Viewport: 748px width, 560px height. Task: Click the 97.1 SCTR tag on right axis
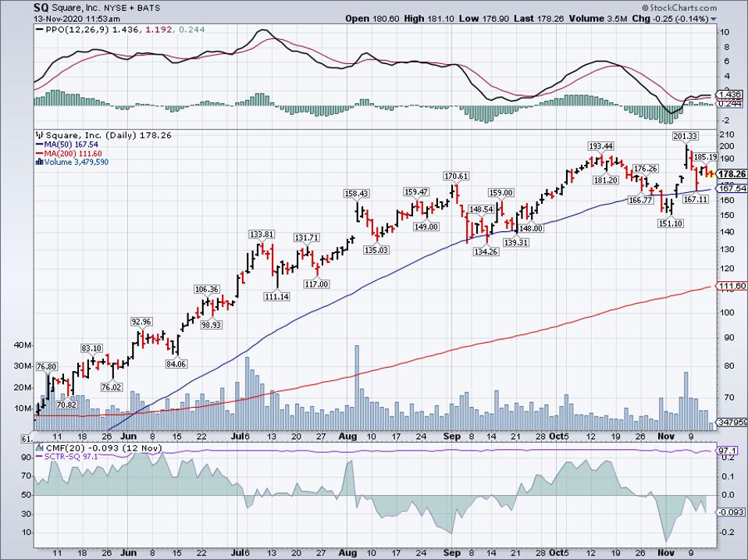click(x=728, y=451)
